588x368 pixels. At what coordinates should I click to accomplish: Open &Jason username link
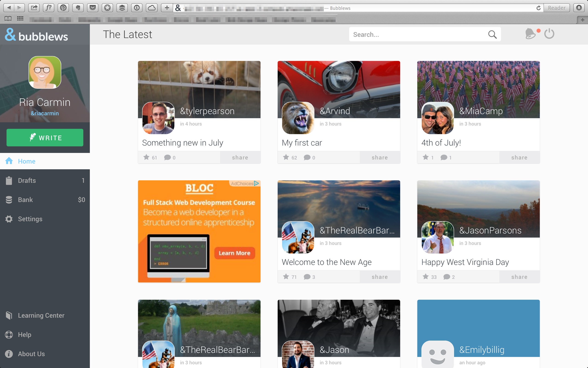click(x=334, y=350)
